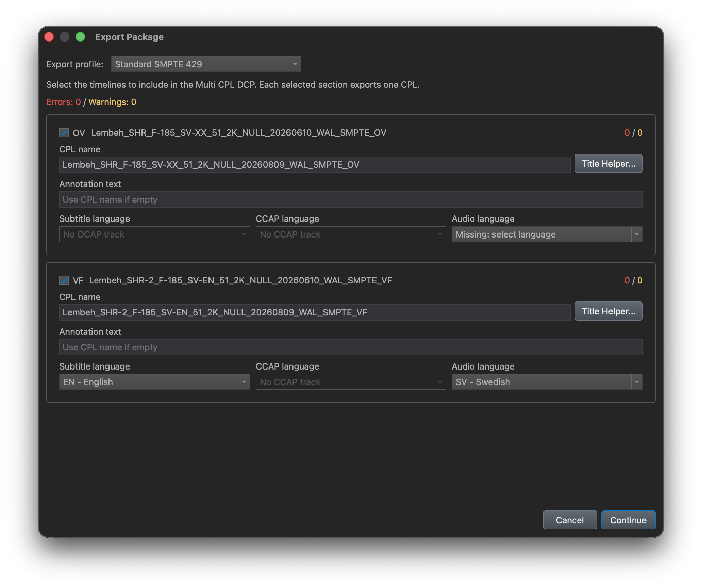Click the VF section 0 / 0 counter

(x=633, y=280)
